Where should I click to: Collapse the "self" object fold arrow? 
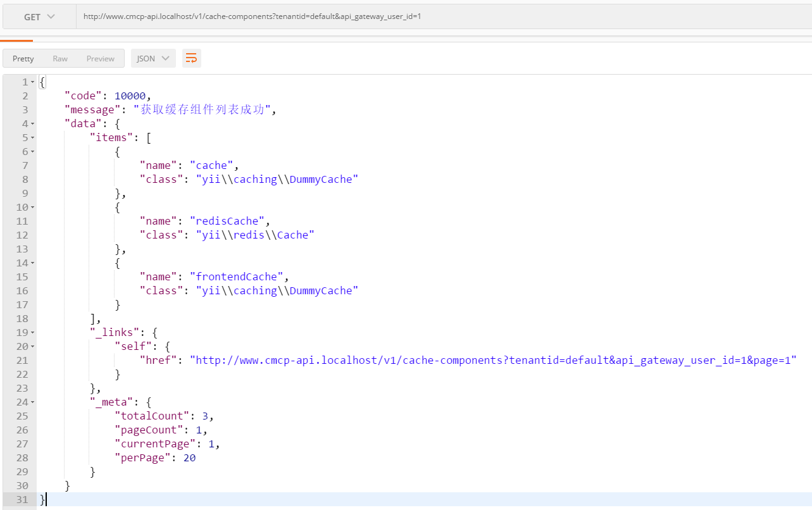click(x=32, y=347)
